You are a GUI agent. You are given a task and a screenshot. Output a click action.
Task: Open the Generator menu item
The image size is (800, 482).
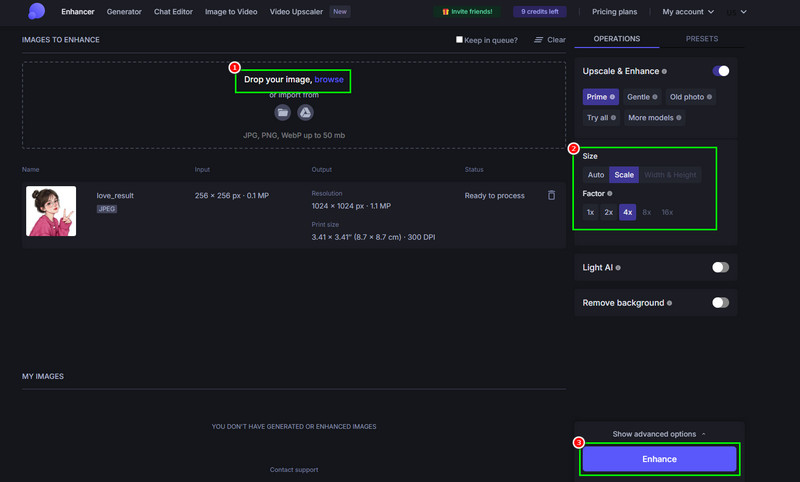click(124, 12)
